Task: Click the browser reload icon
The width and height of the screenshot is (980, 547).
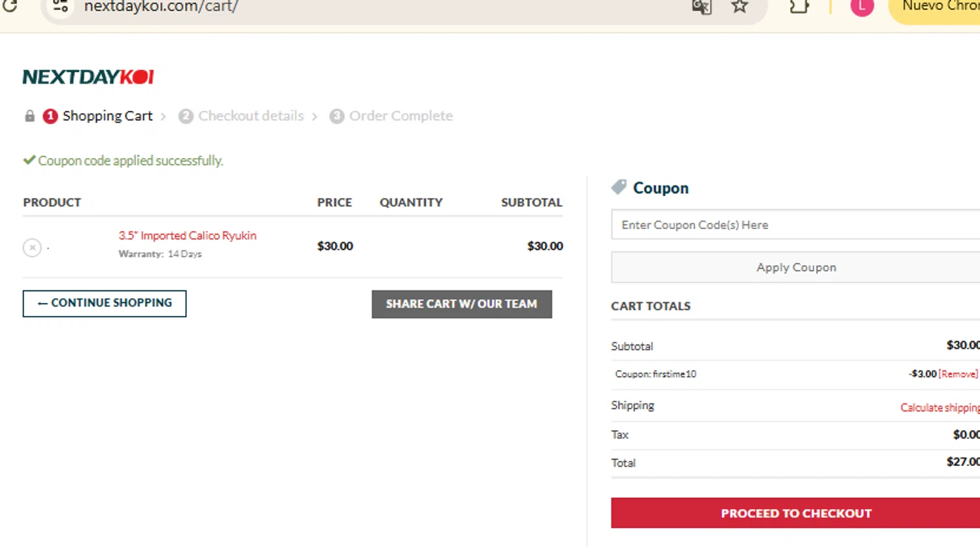Action: (x=9, y=6)
